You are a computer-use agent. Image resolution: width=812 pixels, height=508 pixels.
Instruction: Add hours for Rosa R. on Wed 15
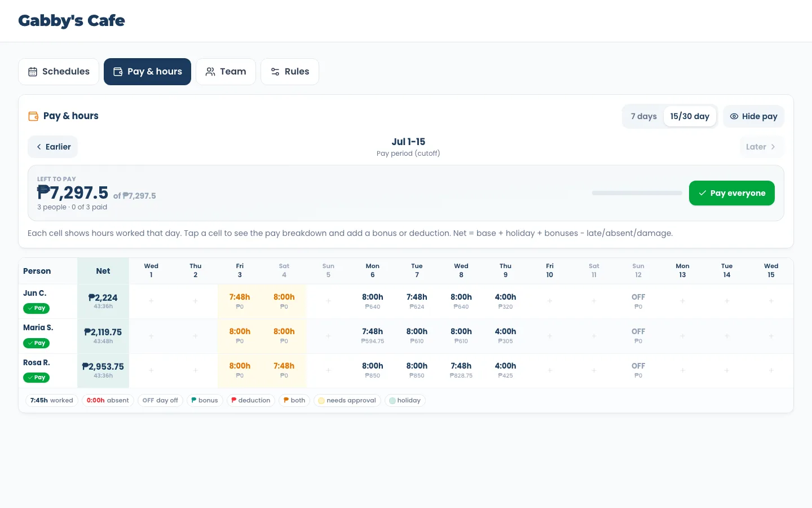click(x=771, y=370)
